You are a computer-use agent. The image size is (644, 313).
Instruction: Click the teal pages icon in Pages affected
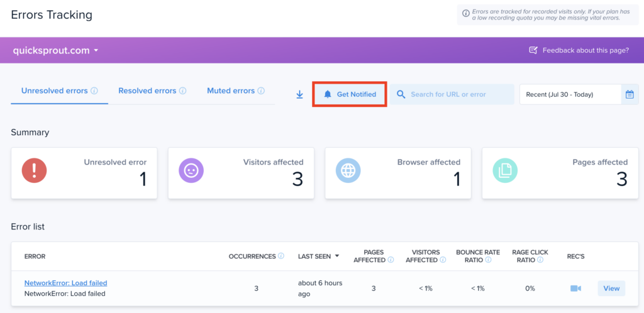505,170
